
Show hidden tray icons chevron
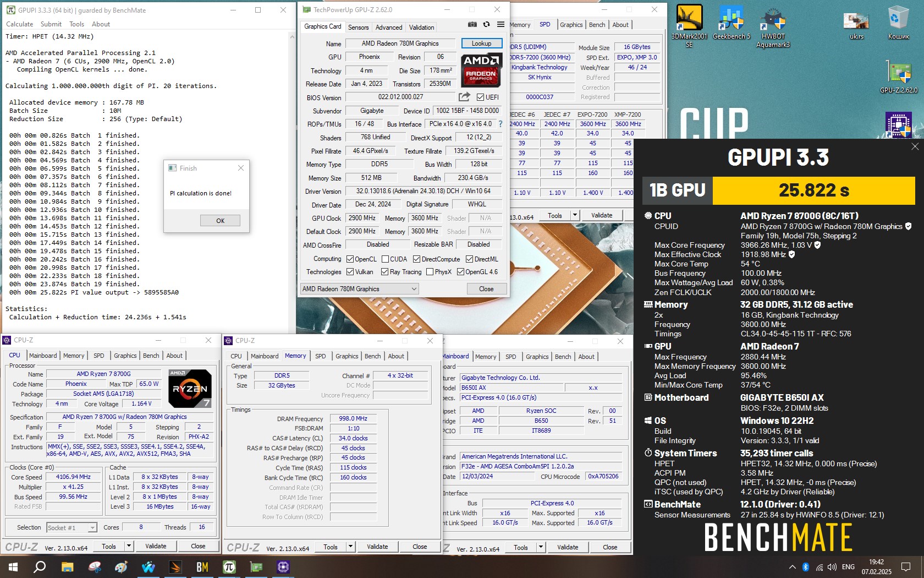point(792,567)
